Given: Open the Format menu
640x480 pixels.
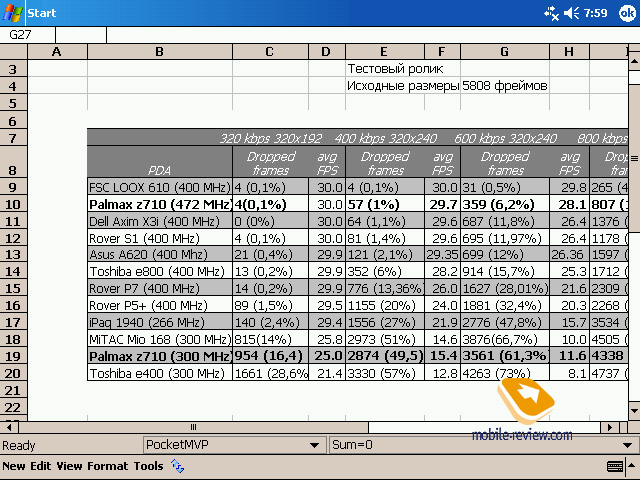Looking at the screenshot, I should point(107,466).
